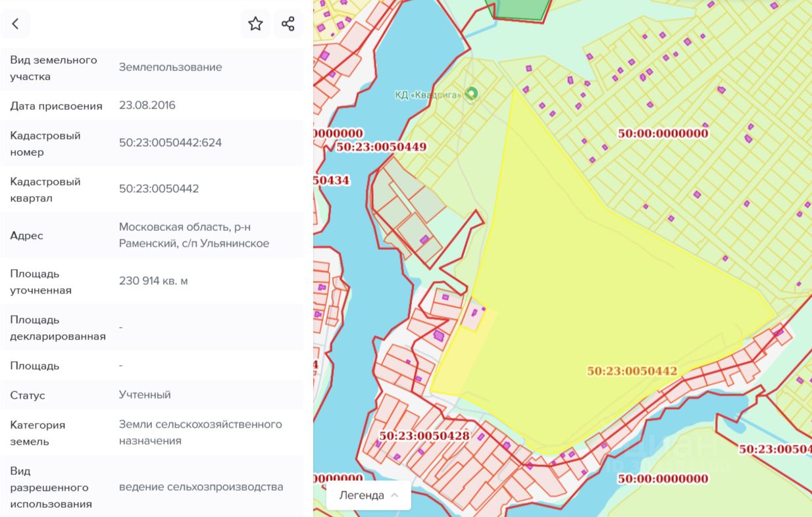
Task: Click the Землепользование value
Action: pyautogui.click(x=170, y=67)
